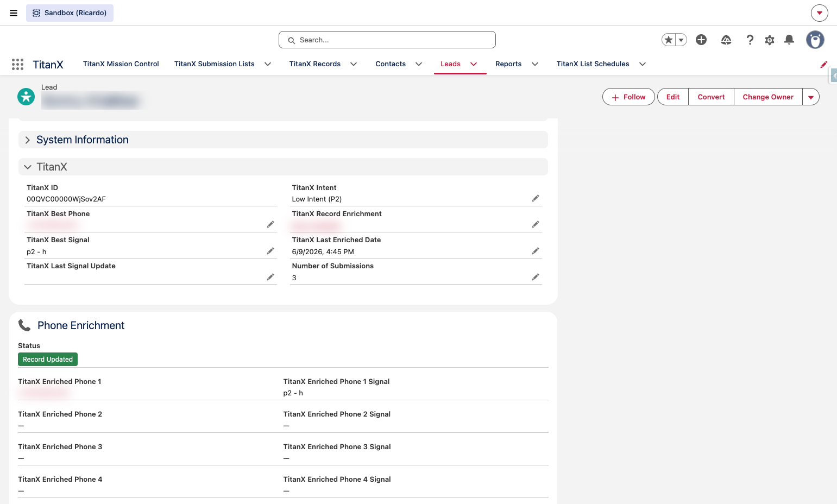Edit TitanX Last Signal Update field
Screen dimensions: 837x504
[270, 277]
